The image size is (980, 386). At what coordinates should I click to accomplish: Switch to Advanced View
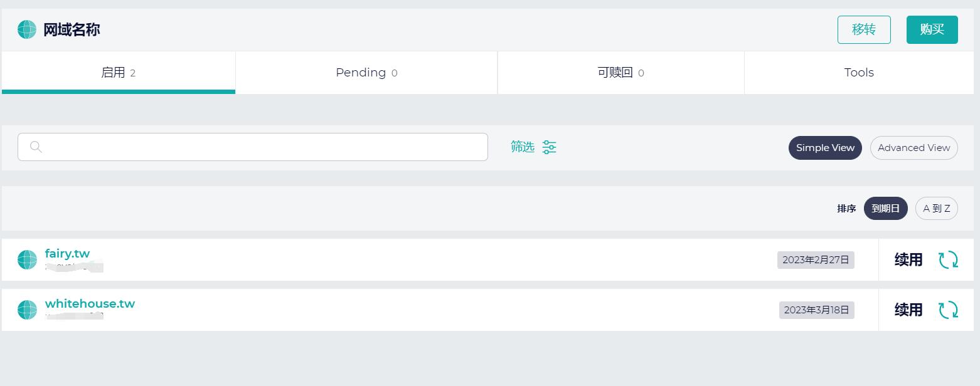tap(913, 148)
